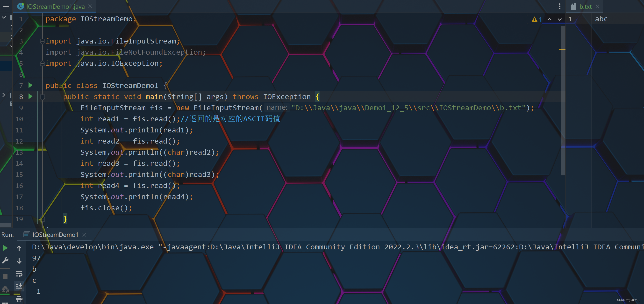
Task: Click console output 'b'
Action: pyautogui.click(x=34, y=269)
